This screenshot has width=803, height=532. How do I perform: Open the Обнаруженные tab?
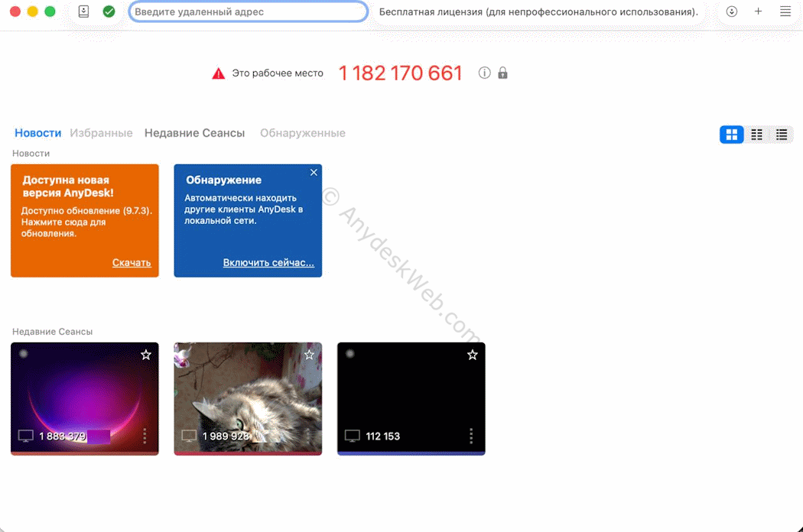coord(303,133)
